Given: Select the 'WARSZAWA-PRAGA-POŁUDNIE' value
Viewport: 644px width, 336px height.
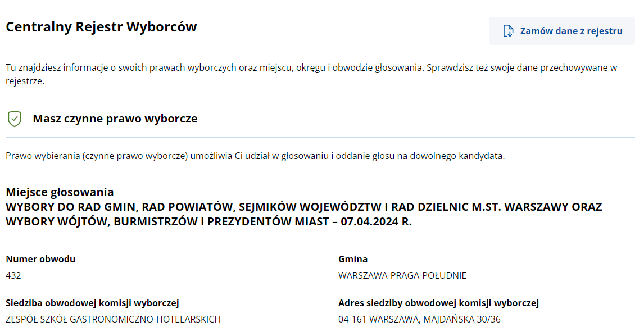Looking at the screenshot, I should click(402, 275).
